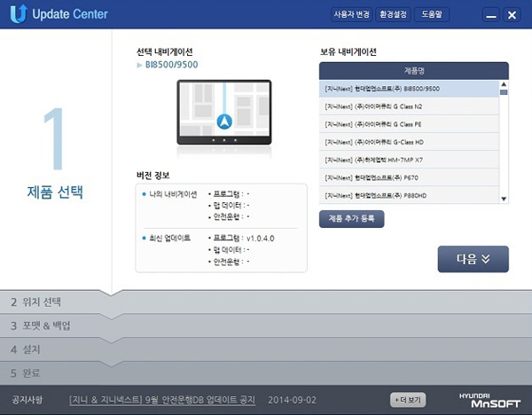This screenshot has width=532, height=415.
Task: Open the 9월 안전운행DB 업데이트 notice link
Action: point(162,400)
